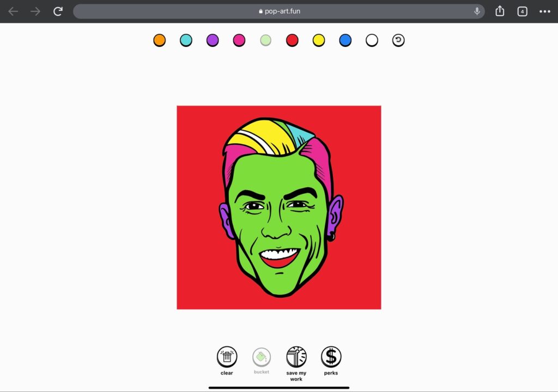This screenshot has height=392, width=558.
Task: Tap the microphone voice search icon
Action: [x=477, y=11]
